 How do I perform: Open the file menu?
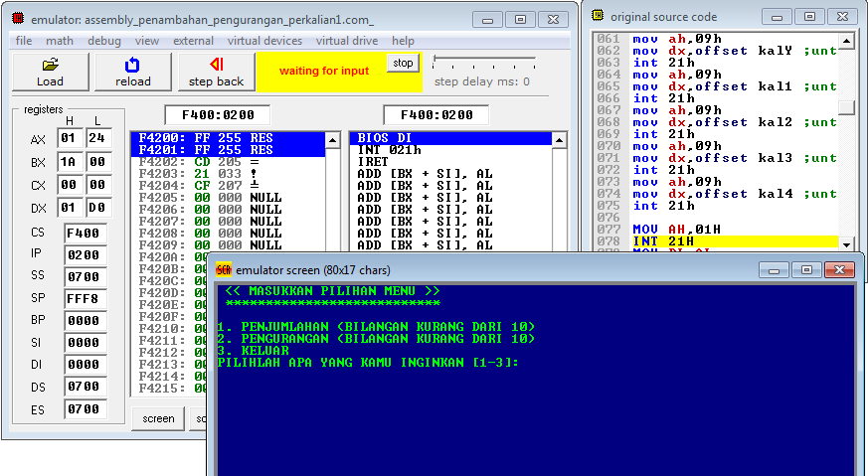pyautogui.click(x=23, y=41)
